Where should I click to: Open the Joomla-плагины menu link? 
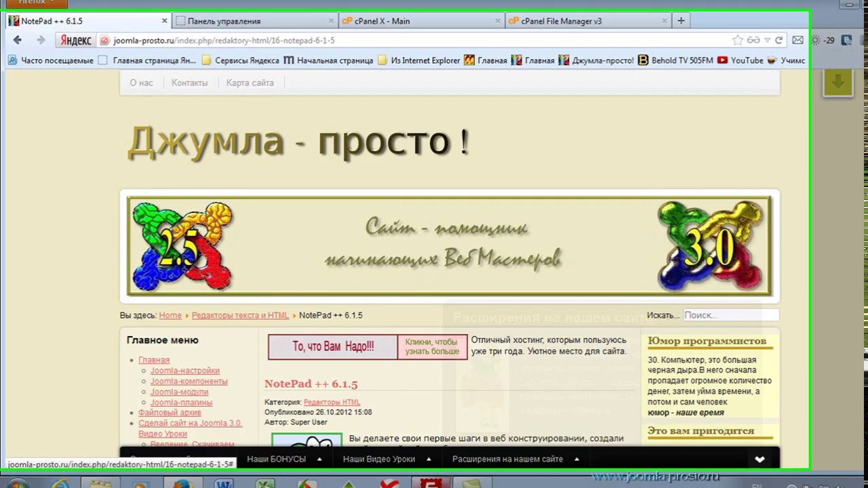(x=181, y=403)
